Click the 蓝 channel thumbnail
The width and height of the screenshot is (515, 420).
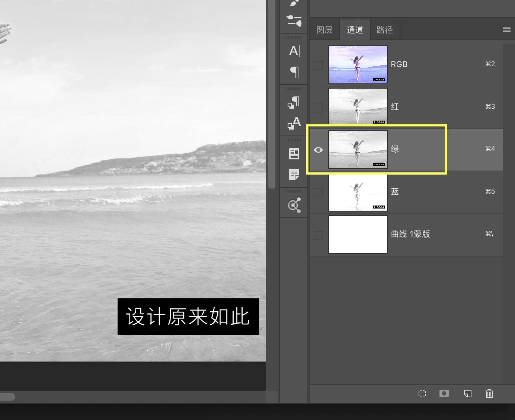pos(358,192)
